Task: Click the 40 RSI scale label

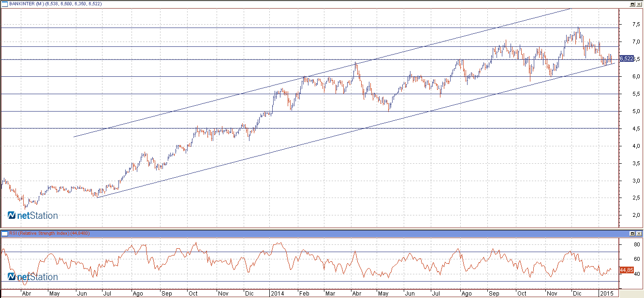Action: tap(636, 274)
